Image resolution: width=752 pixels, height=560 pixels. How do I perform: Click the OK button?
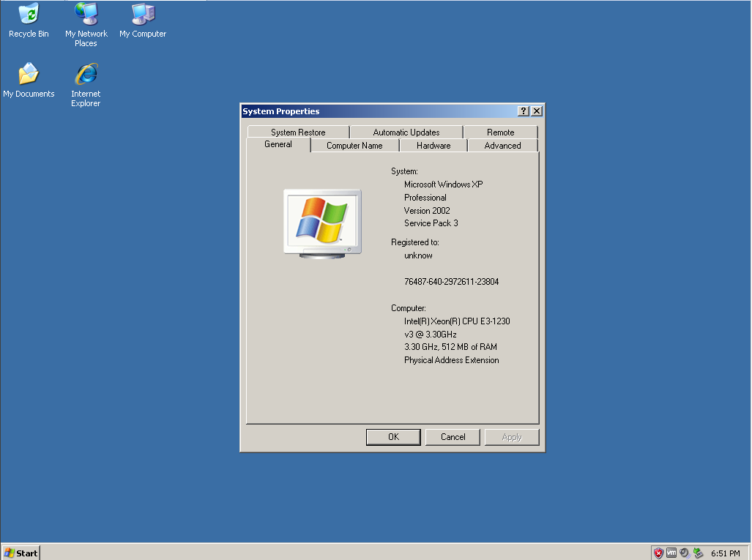(x=393, y=437)
